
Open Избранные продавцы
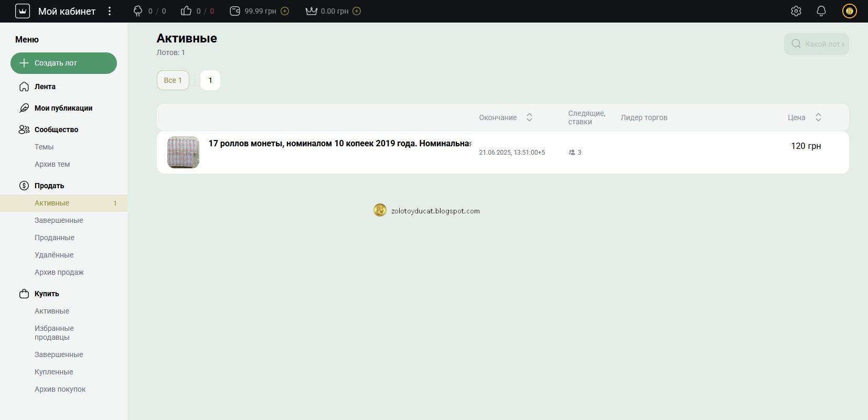point(54,332)
